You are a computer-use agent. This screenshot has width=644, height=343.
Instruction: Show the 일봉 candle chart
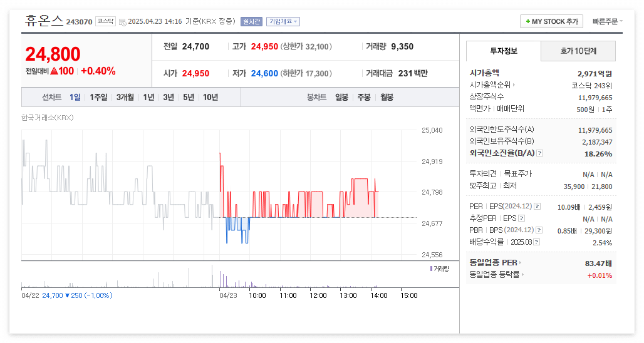pos(341,97)
